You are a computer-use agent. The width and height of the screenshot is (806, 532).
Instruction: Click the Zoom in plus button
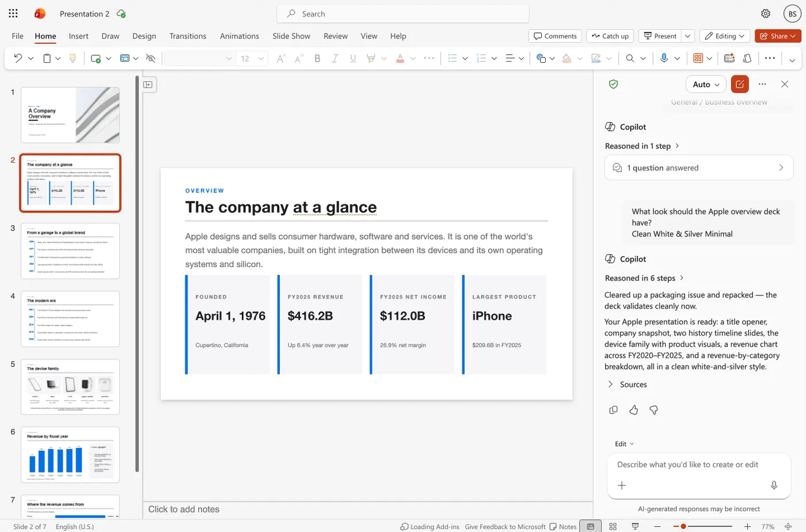click(x=747, y=526)
